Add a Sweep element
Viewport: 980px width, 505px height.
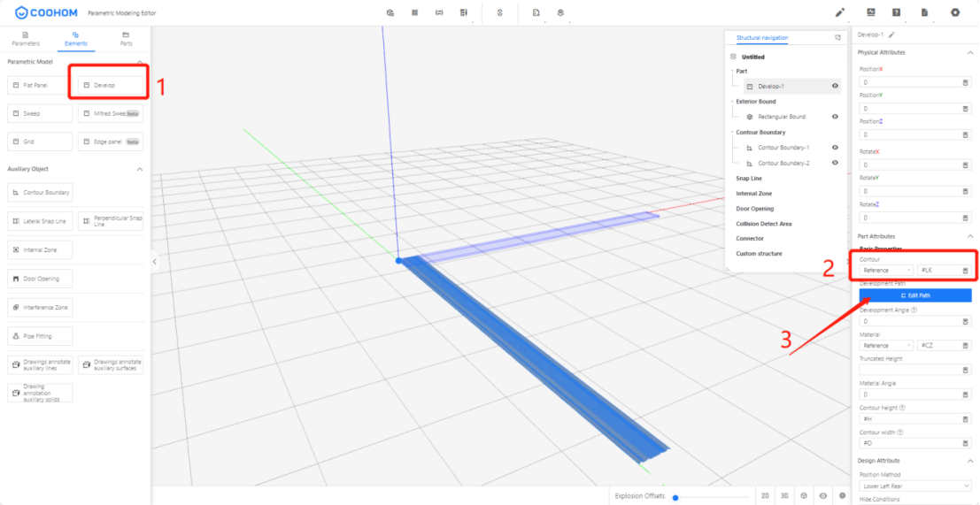pyautogui.click(x=40, y=113)
